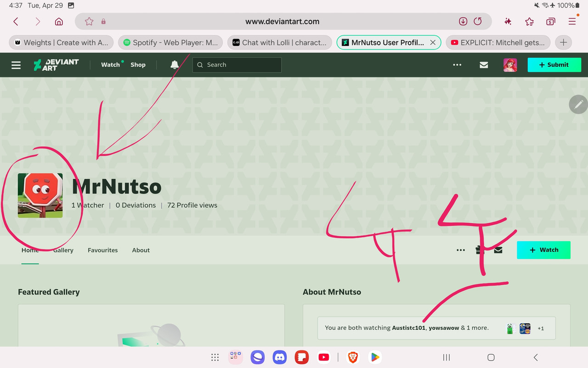Click the DeviantArt Search field
588x368 pixels.
coord(237,65)
